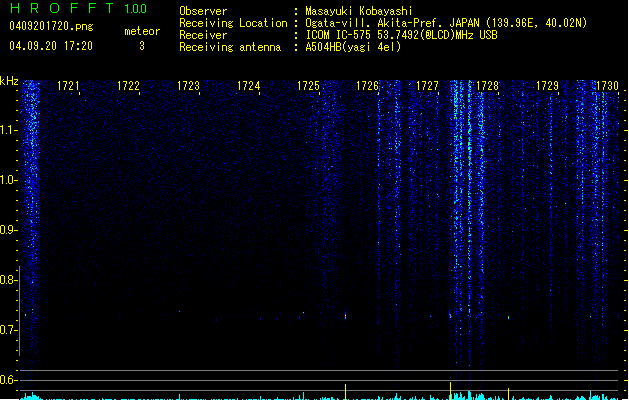Select the filename 0409201720.png
Viewport: 629px width, 400px height.
coord(51,27)
